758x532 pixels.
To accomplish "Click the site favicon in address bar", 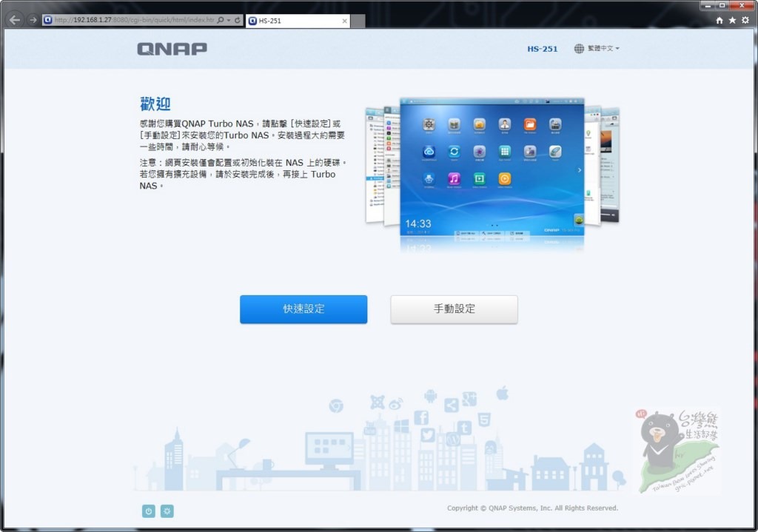I will [47, 20].
